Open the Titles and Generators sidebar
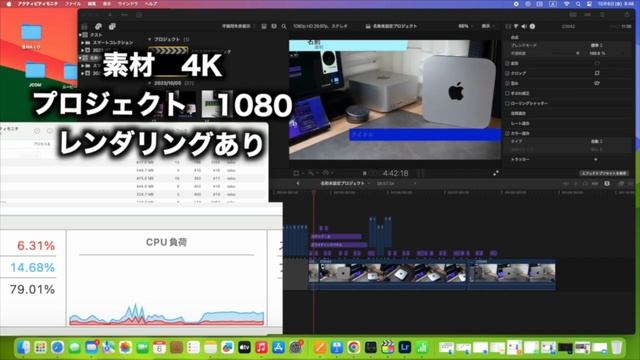The width and height of the screenshot is (640, 360). 112,27
